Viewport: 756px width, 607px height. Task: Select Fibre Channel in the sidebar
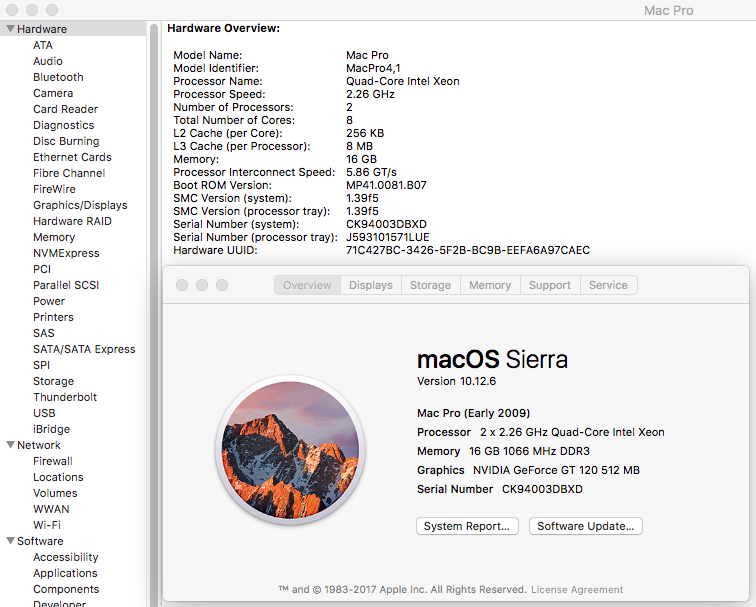69,173
